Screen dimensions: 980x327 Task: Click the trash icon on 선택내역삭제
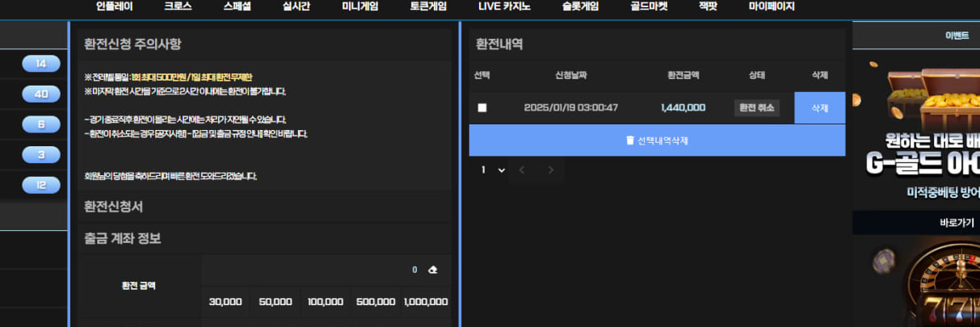pos(630,140)
